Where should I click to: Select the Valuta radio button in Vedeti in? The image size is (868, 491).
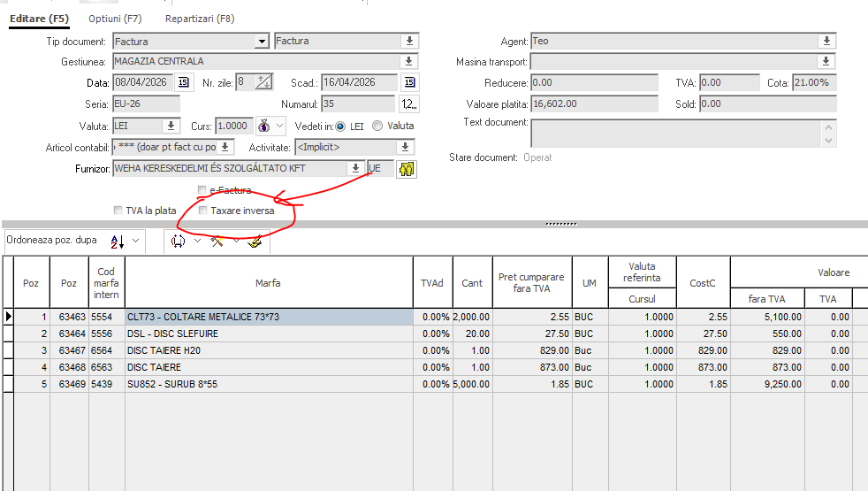tap(377, 126)
